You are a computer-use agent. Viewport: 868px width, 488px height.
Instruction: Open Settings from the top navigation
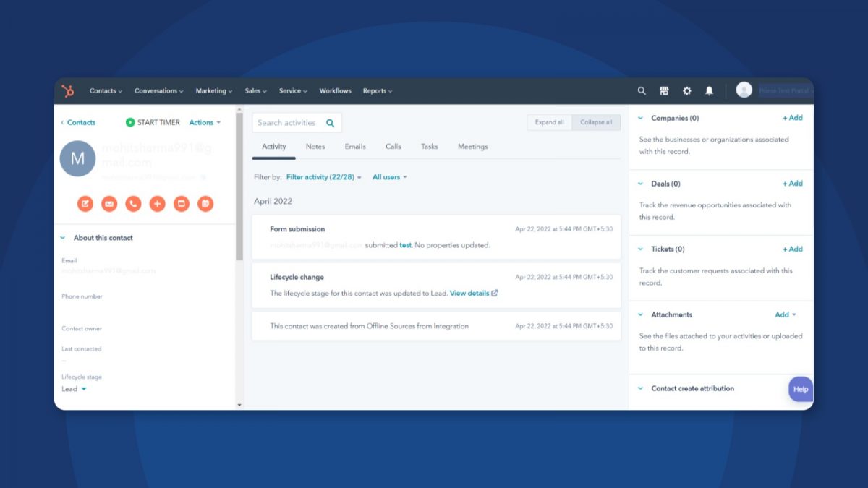(x=686, y=90)
